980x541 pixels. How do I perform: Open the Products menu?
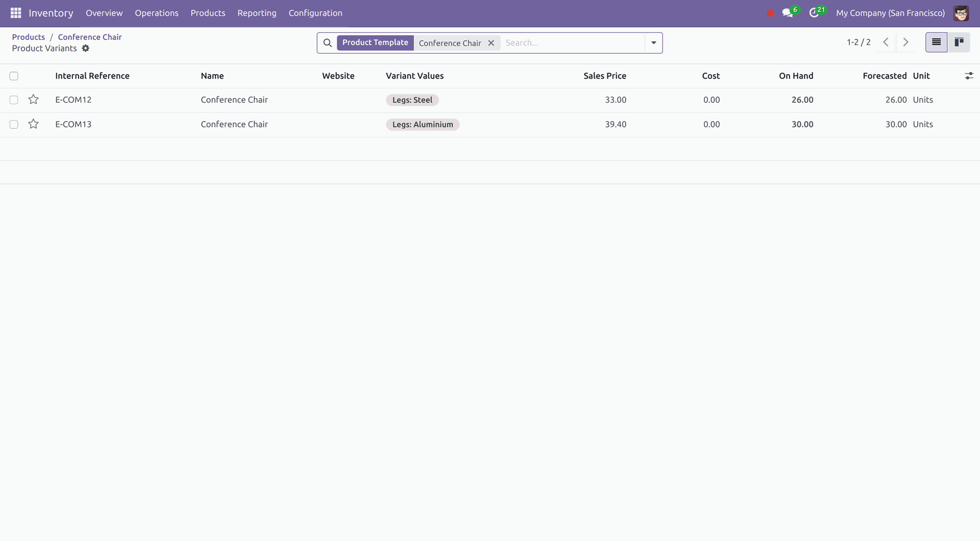208,13
